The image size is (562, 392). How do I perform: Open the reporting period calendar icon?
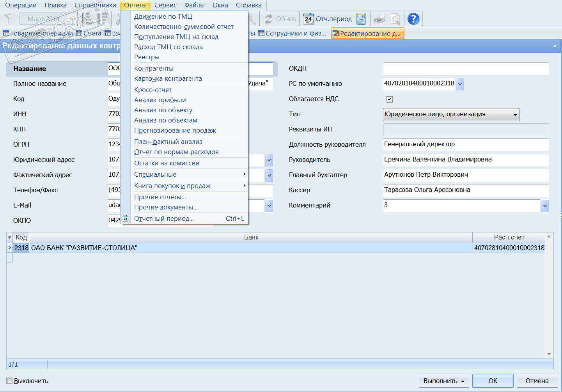tap(308, 19)
